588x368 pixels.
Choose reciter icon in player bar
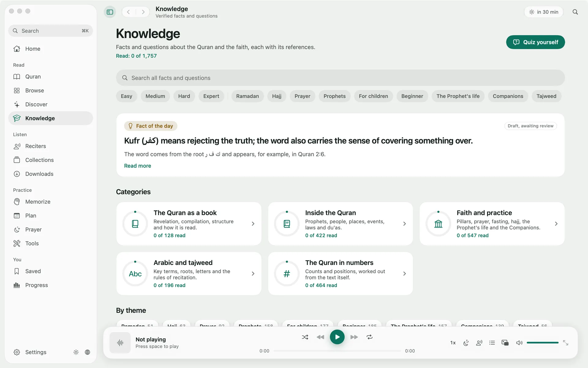click(x=479, y=343)
